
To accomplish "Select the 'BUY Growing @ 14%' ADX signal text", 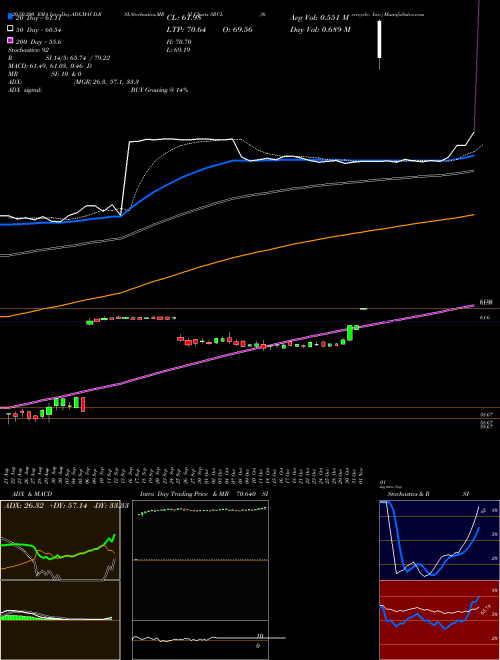I will pos(159,90).
